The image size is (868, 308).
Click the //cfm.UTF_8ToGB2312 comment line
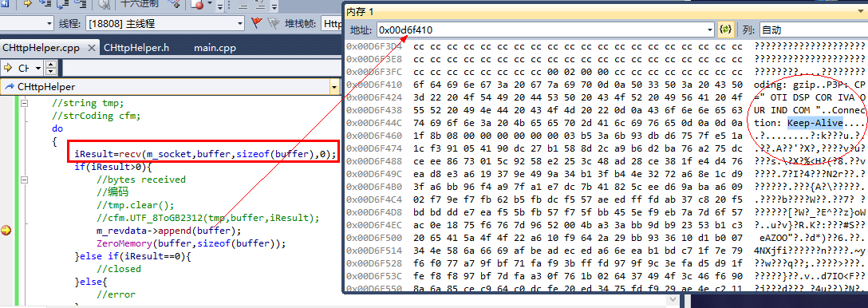pyautogui.click(x=207, y=218)
